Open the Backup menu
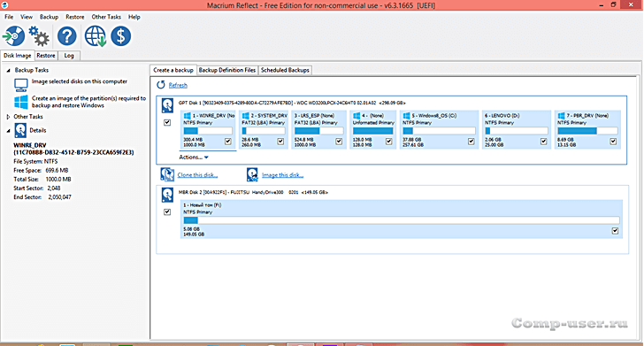 [x=49, y=17]
